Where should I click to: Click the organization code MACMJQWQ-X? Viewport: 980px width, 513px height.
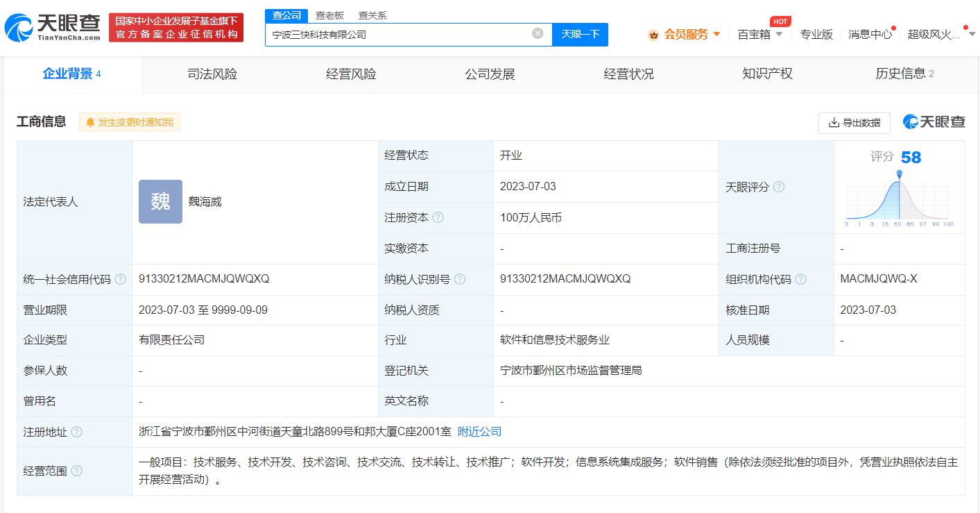[879, 279]
